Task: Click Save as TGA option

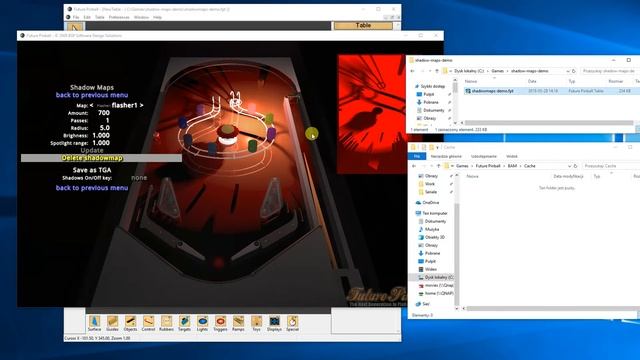Action: (92, 170)
